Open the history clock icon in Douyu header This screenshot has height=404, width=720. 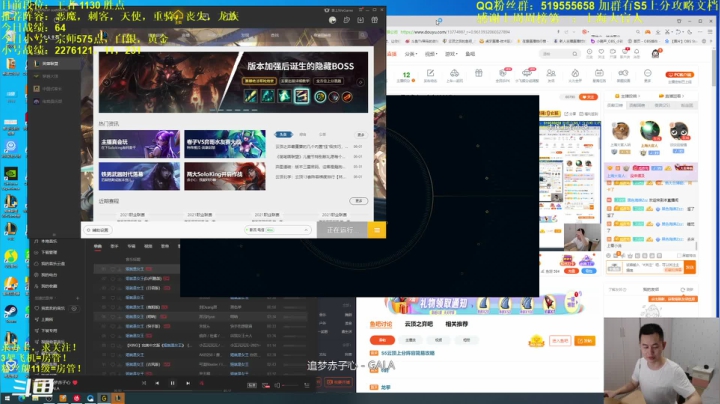590,53
